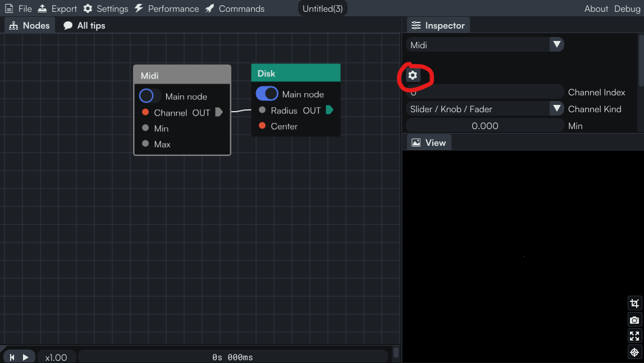Click the skip-to-start button in the timeline

click(12, 357)
